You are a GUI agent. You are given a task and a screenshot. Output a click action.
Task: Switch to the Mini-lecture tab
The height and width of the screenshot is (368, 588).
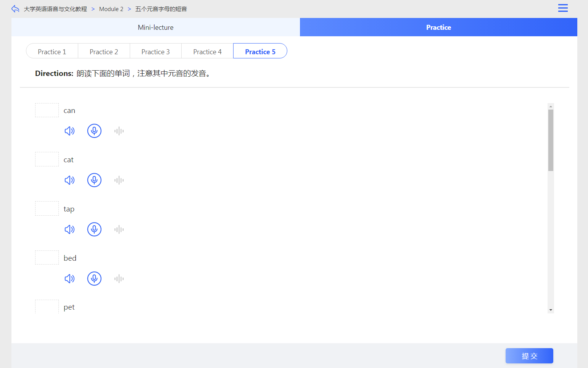click(156, 27)
